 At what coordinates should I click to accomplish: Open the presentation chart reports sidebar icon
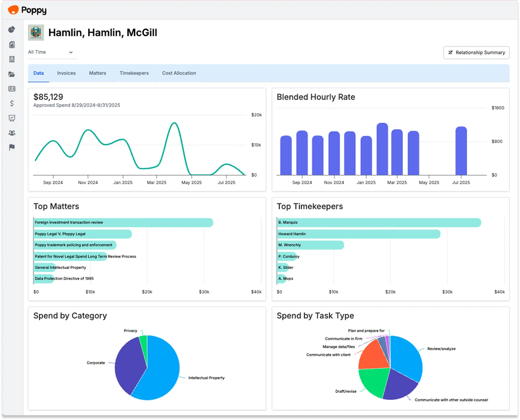click(12, 118)
